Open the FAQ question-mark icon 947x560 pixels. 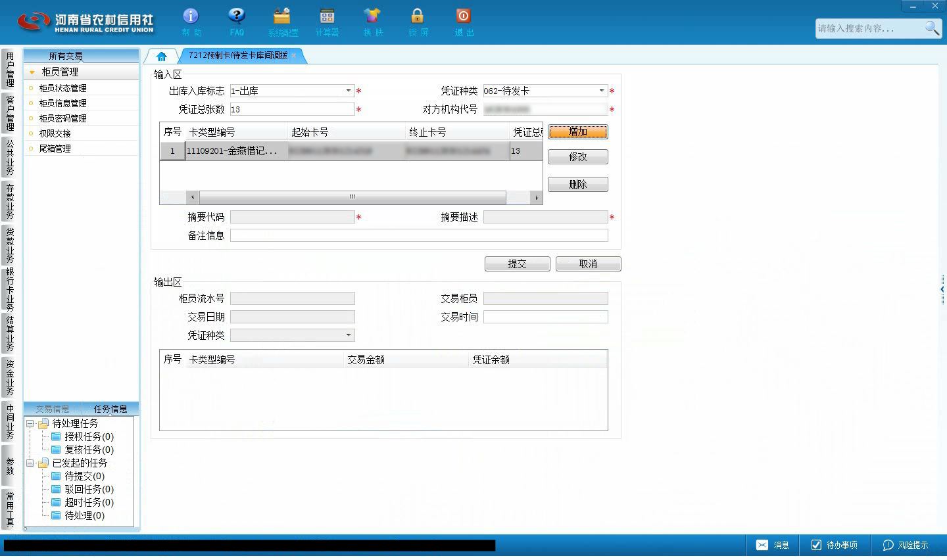(x=237, y=16)
